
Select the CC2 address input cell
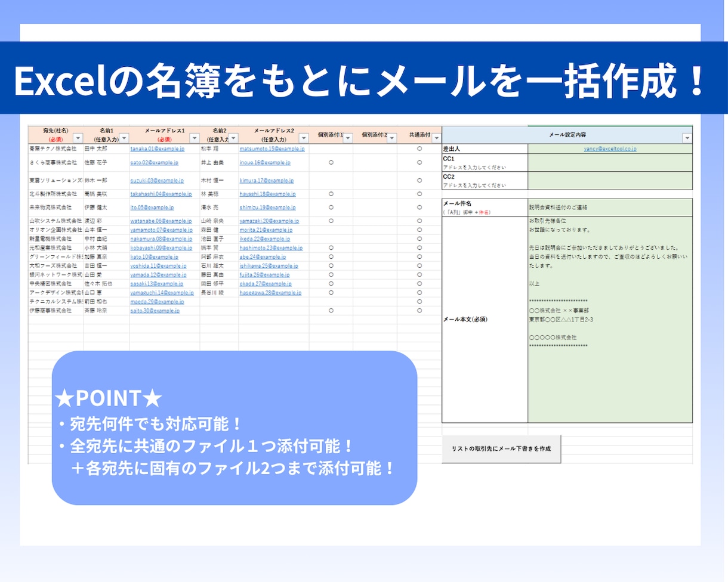tap(610, 180)
